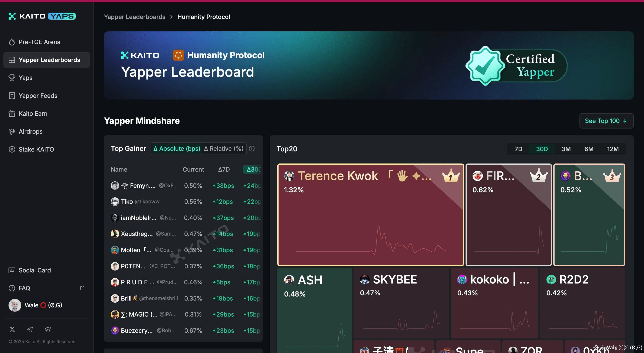Click Buezecry's avatar in the table
Image resolution: width=644 pixels, height=353 pixels.
[x=115, y=331]
